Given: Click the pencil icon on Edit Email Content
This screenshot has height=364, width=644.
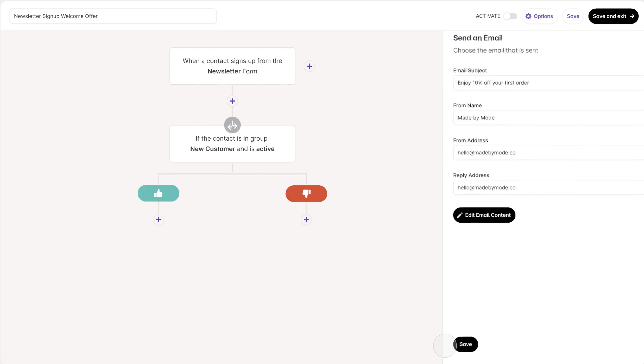Looking at the screenshot, I should pyautogui.click(x=460, y=215).
